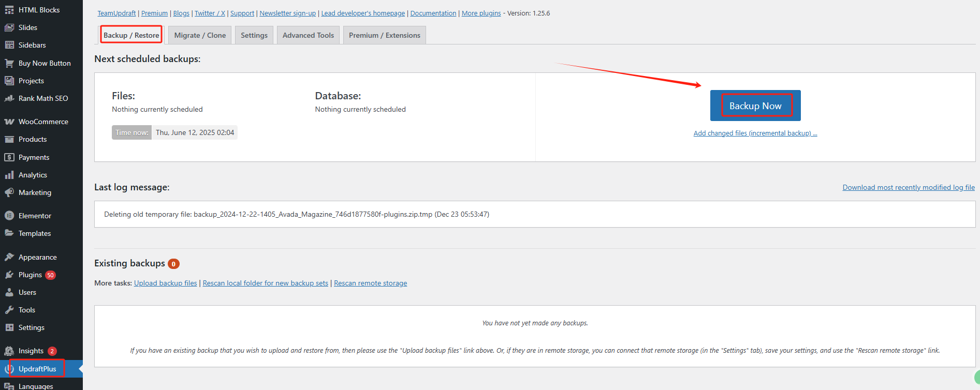The width and height of the screenshot is (980, 390).
Task: Open the Advanced Tools tab
Action: click(x=308, y=35)
